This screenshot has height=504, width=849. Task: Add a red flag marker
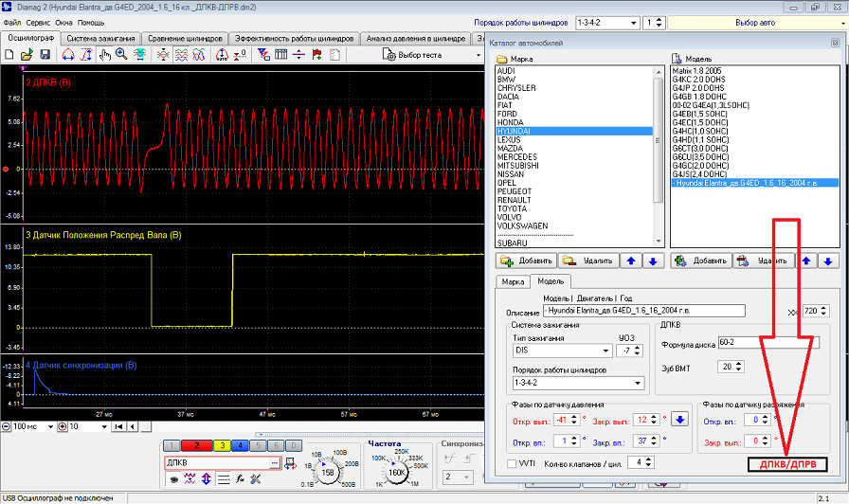[x=317, y=55]
